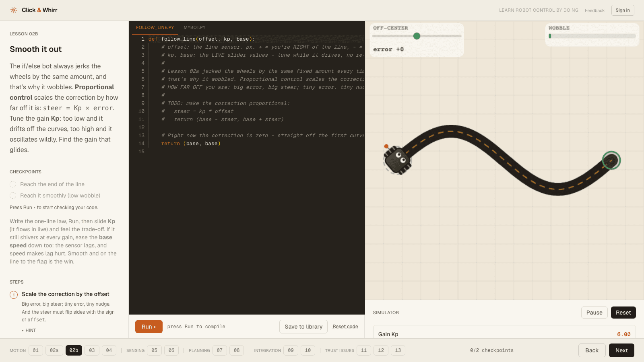The image size is (644, 362).
Task: Click the step 1 number badge
Action: coord(14,295)
